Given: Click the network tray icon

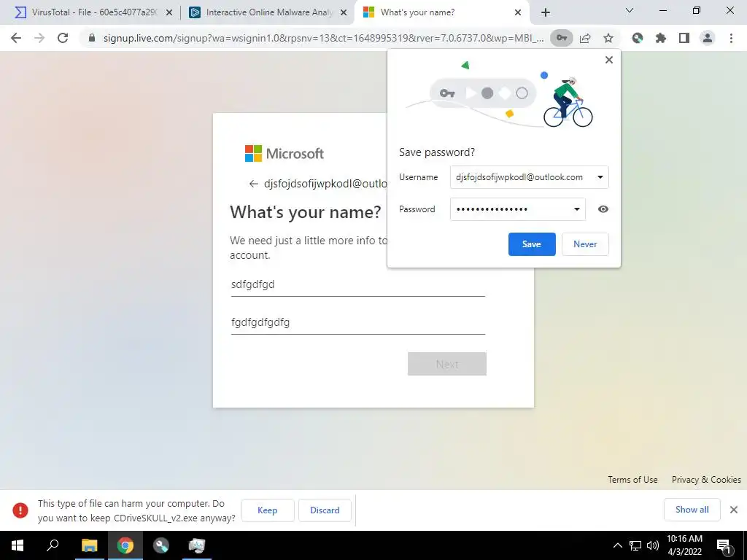Looking at the screenshot, I should click(x=635, y=545).
